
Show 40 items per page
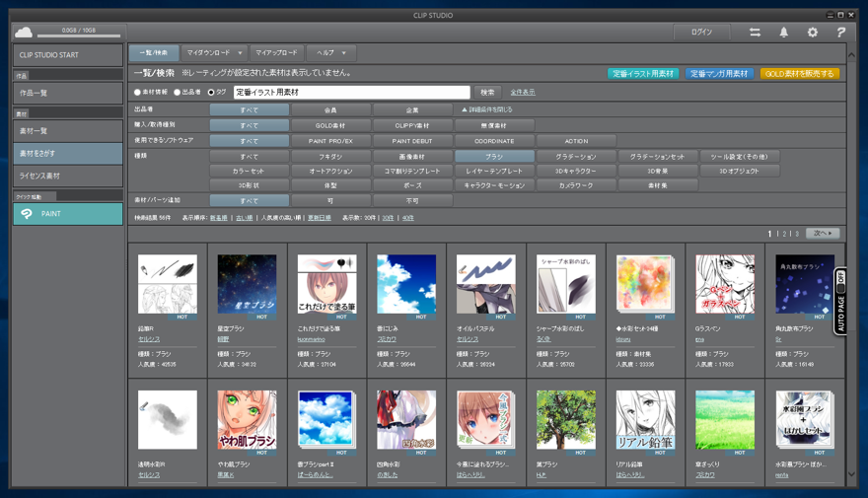coord(408,218)
